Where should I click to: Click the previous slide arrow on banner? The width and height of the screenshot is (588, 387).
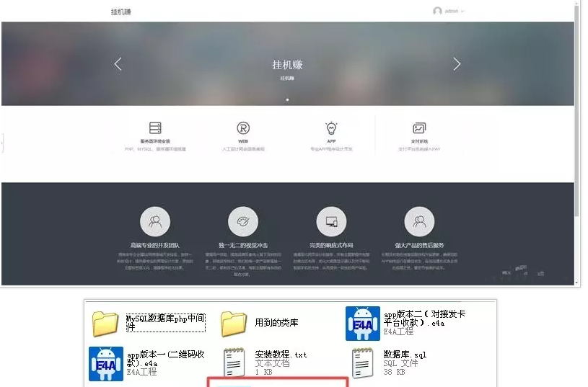tap(118, 64)
